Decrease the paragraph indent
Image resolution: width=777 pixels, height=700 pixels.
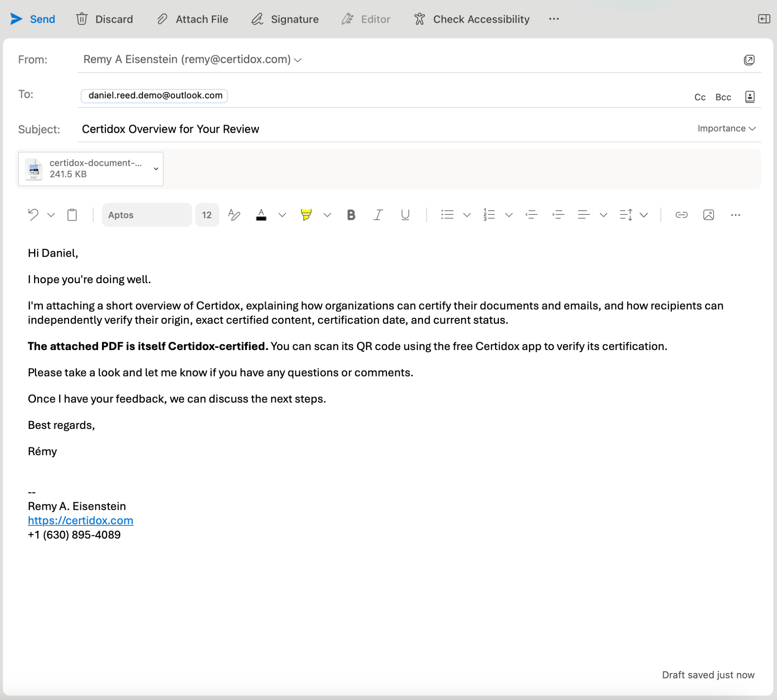click(x=531, y=214)
